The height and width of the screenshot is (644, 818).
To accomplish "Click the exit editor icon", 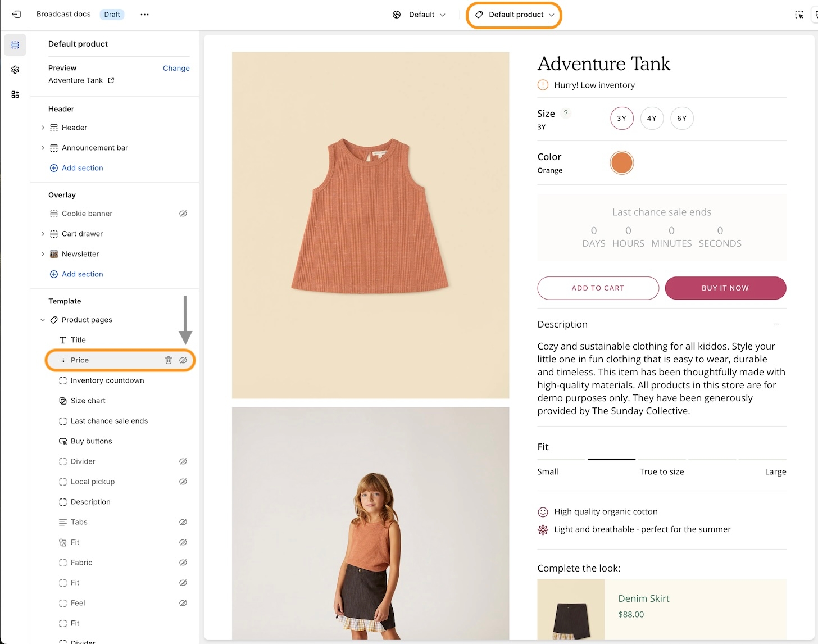I will point(16,15).
